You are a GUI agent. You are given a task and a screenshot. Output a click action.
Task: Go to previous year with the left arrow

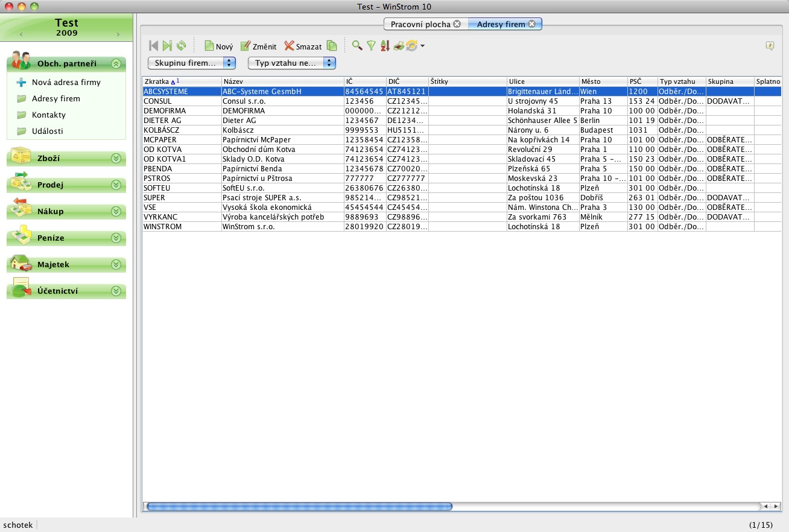(21, 34)
